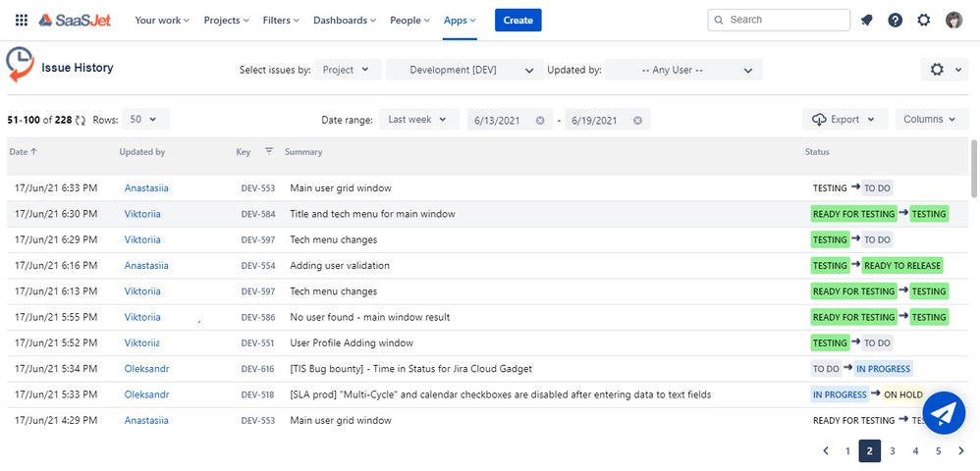Screen dimensions: 980x471
Task: Open the Last week date range dropdown
Action: [x=417, y=120]
